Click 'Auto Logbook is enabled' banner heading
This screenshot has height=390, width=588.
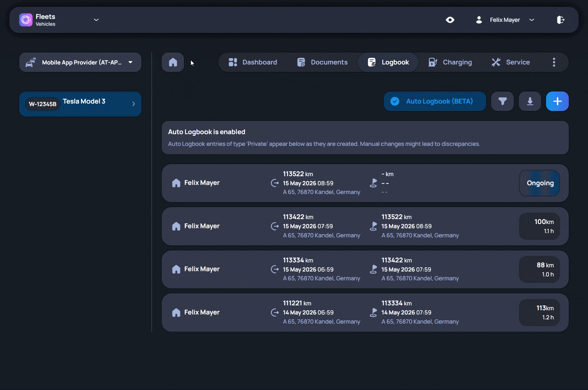pos(207,132)
